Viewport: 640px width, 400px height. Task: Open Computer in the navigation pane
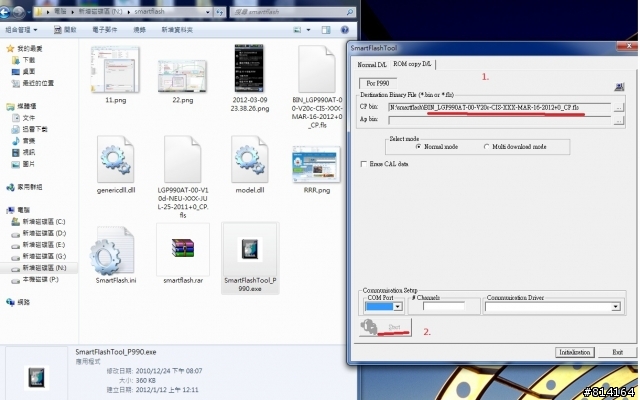click(x=18, y=210)
